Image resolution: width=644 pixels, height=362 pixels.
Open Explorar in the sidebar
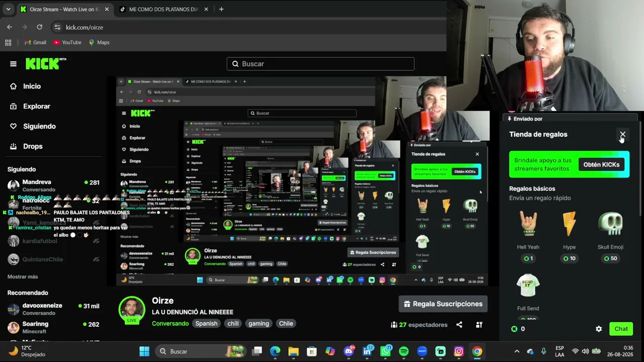(x=36, y=106)
